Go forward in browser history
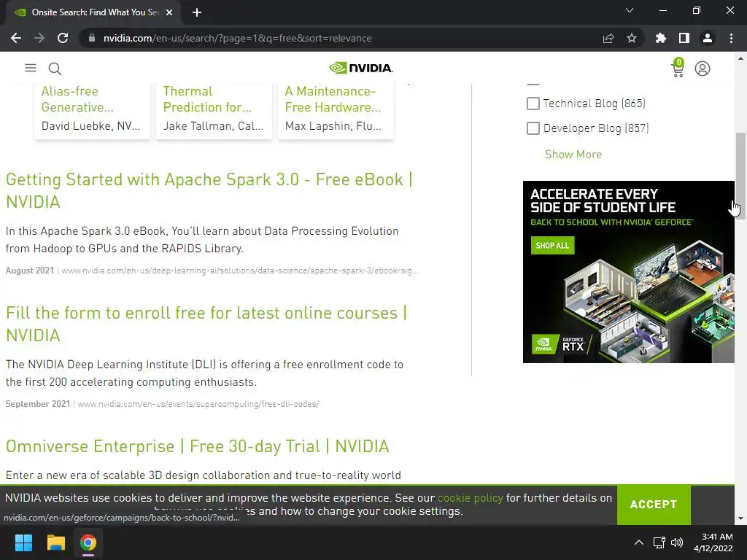The width and height of the screenshot is (747, 560). click(39, 38)
